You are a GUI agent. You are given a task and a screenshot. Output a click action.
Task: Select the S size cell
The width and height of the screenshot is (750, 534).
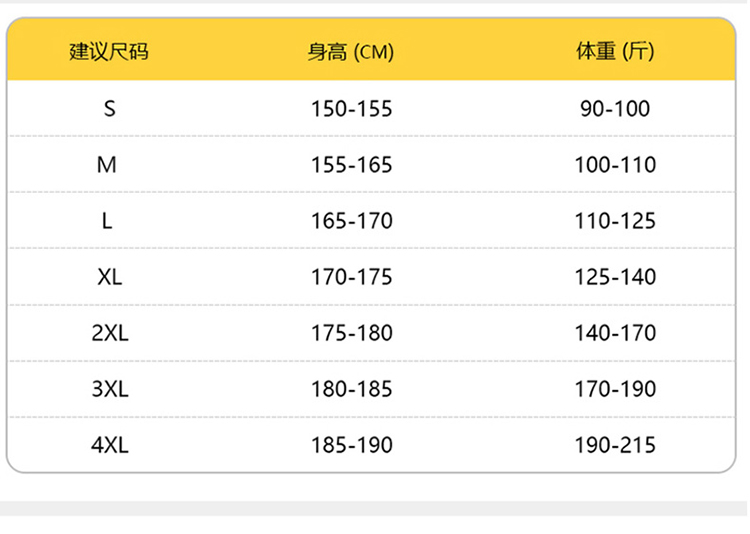click(109, 108)
